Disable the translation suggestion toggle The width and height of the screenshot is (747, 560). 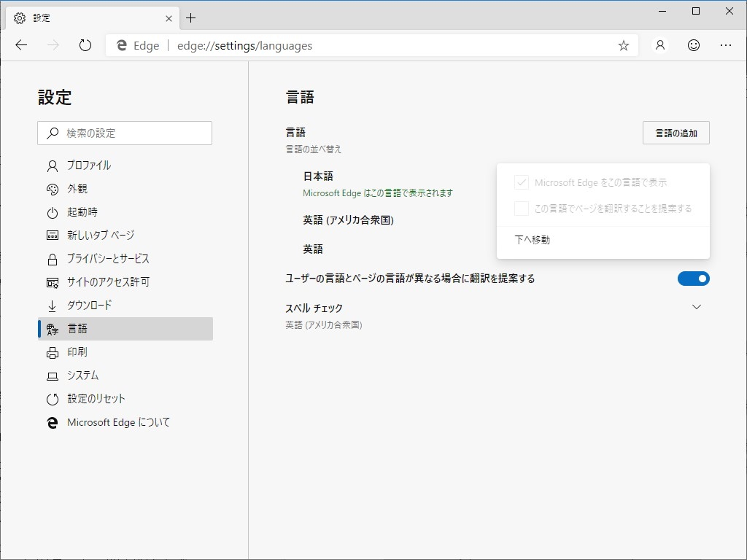tap(693, 278)
